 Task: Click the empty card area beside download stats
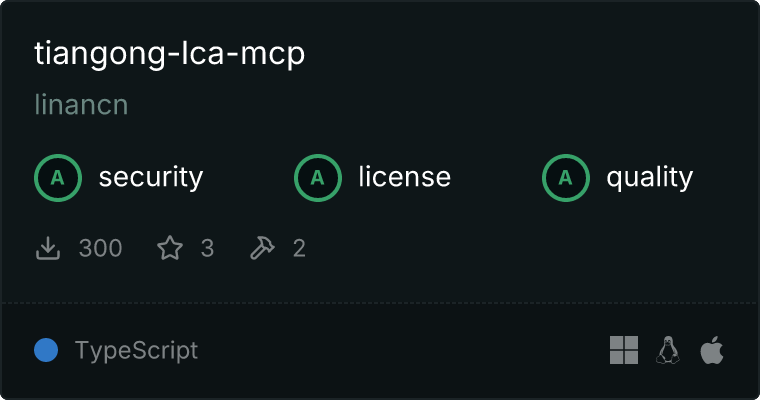point(528,248)
